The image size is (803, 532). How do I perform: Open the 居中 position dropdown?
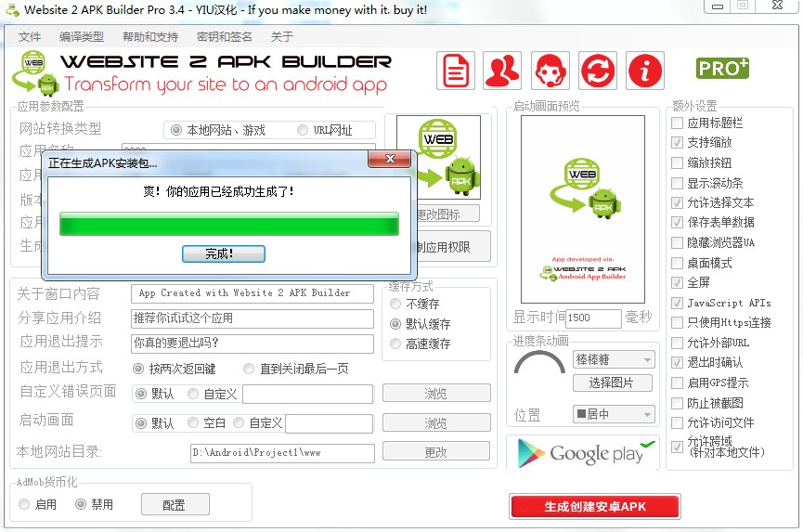613,414
